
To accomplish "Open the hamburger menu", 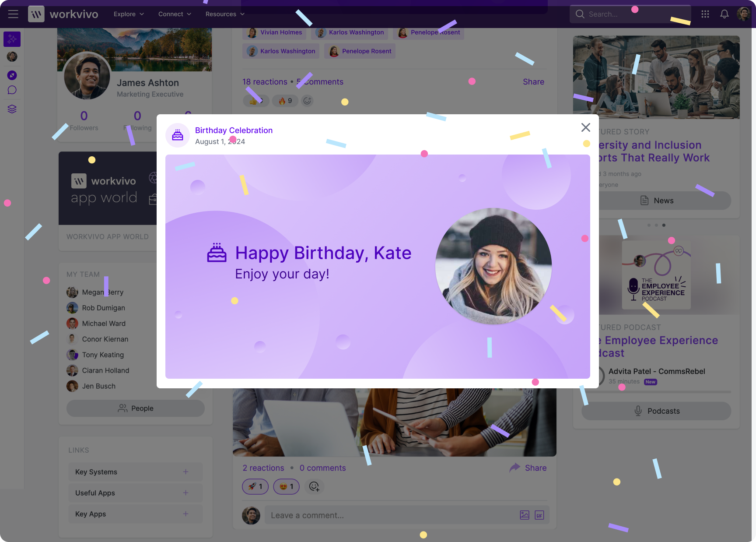I will [13, 14].
